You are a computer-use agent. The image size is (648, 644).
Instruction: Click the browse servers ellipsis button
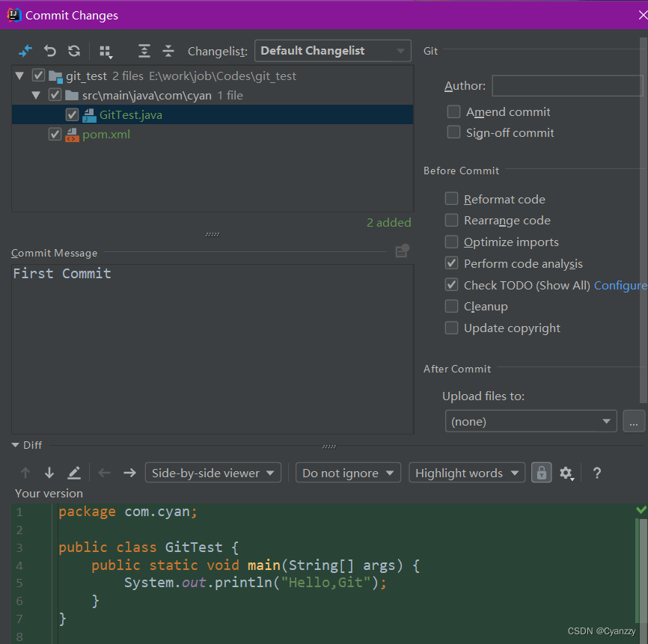pyautogui.click(x=634, y=421)
